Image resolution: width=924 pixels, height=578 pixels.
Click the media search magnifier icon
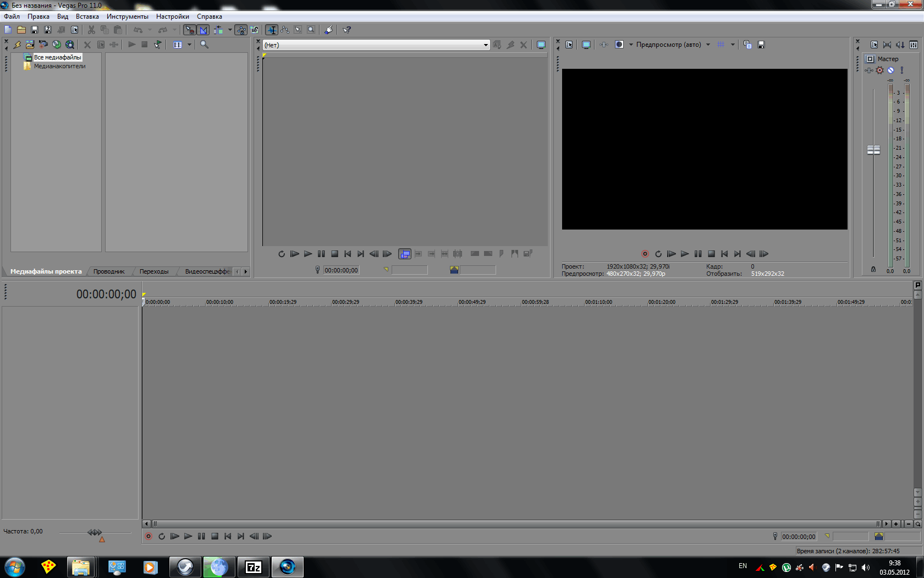(204, 45)
